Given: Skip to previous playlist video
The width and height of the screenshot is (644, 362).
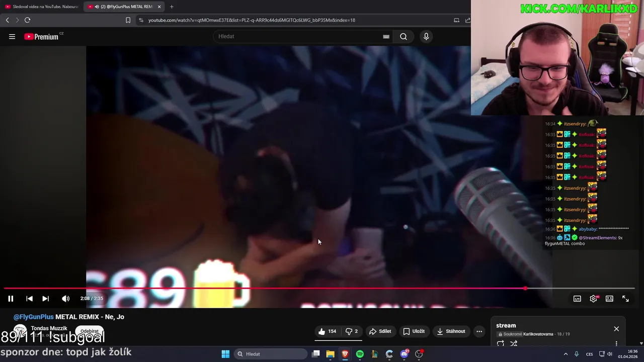Looking at the screenshot, I should click(x=29, y=299).
